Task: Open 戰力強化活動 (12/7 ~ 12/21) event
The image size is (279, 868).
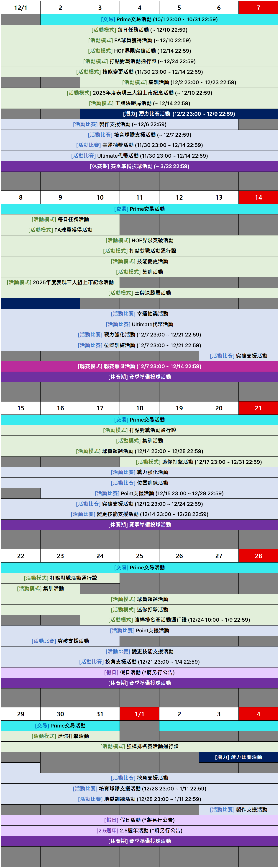Action: (139, 335)
